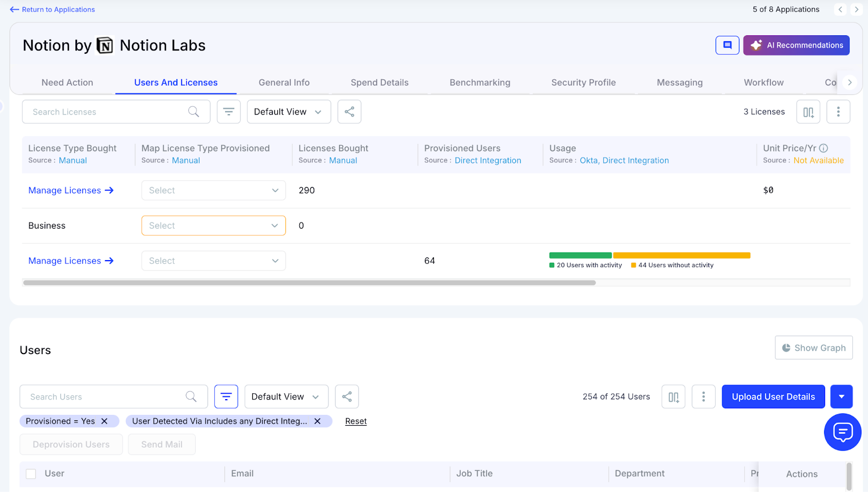Open AI Recommendations
The image size is (868, 492).
point(796,45)
